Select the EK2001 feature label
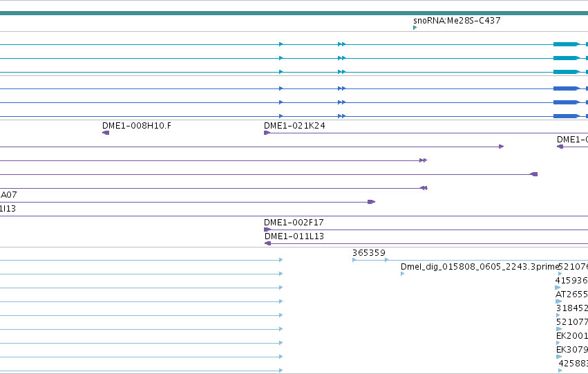This screenshot has height=374, width=588. (572, 336)
